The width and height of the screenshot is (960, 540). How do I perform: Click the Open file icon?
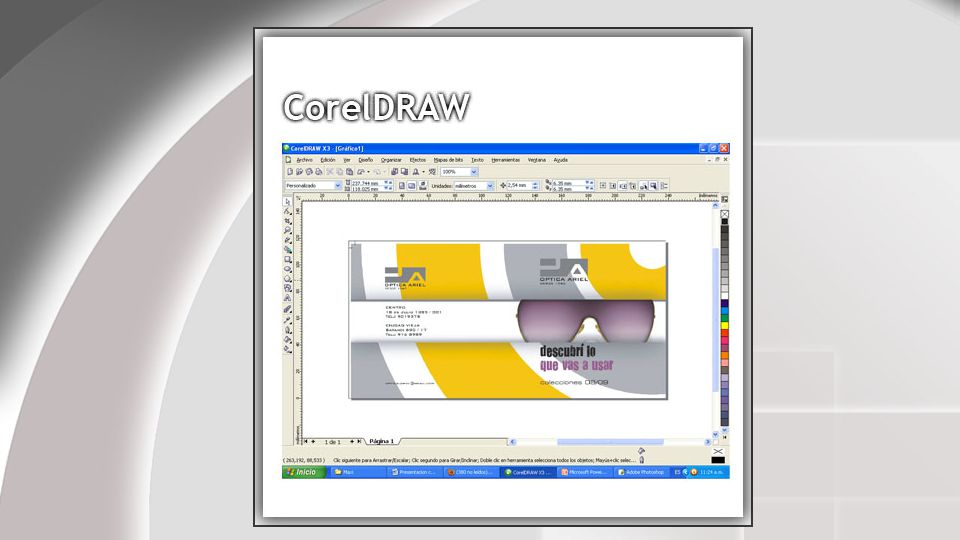tap(299, 172)
